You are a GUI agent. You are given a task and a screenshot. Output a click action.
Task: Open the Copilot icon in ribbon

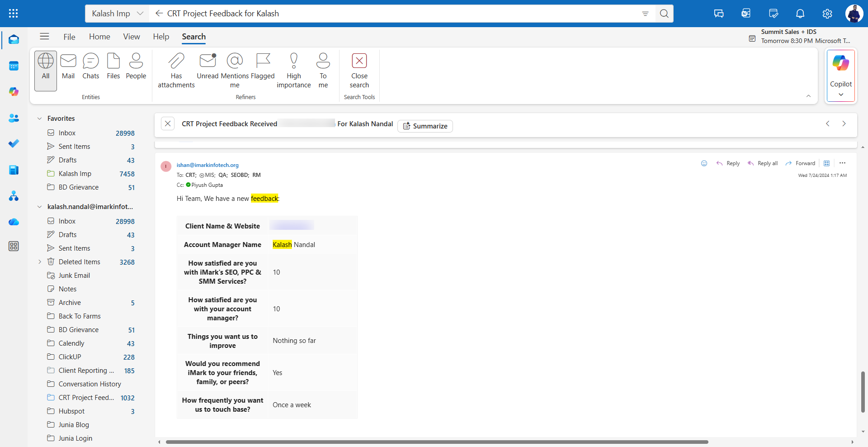(x=840, y=64)
